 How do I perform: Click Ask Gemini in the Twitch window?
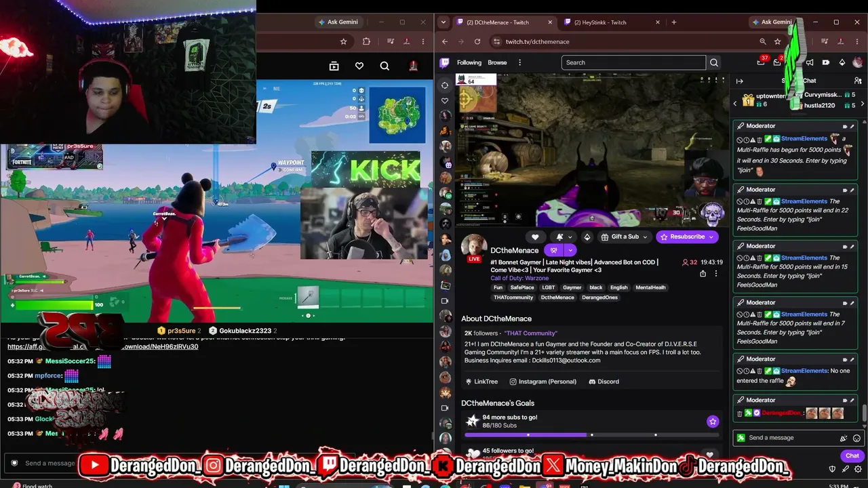[x=772, y=22]
